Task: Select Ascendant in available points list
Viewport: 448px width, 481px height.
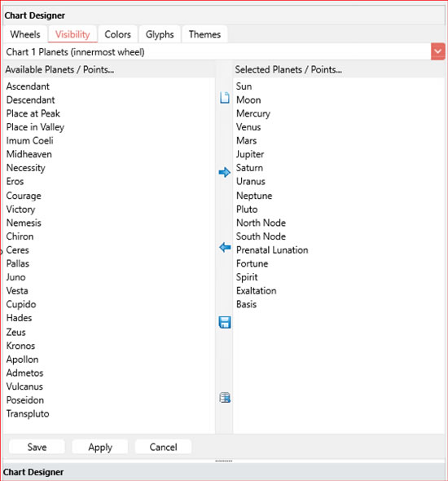Action: point(28,86)
